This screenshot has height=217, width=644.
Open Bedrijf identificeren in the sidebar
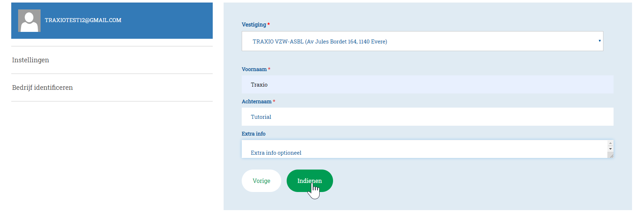pos(42,88)
